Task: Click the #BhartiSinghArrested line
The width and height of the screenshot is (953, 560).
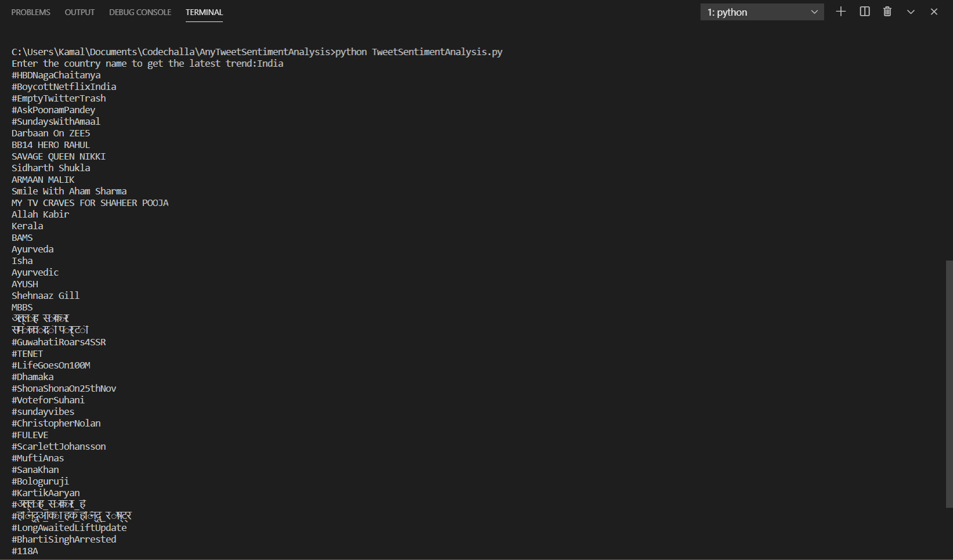Action: click(x=64, y=539)
